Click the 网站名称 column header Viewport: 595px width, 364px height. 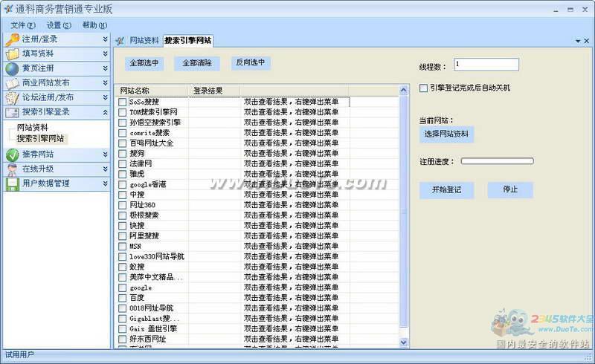(x=152, y=91)
